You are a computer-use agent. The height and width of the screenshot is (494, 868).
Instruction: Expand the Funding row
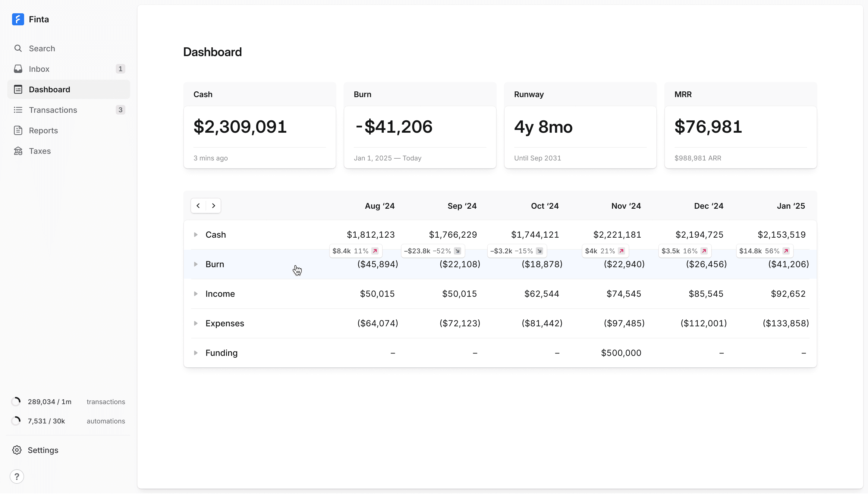tap(196, 353)
